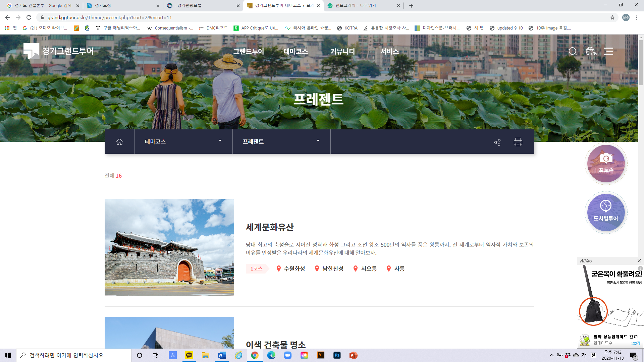Close the ALYac advertisement popup
Screen dimensions: 644x362
(639, 261)
